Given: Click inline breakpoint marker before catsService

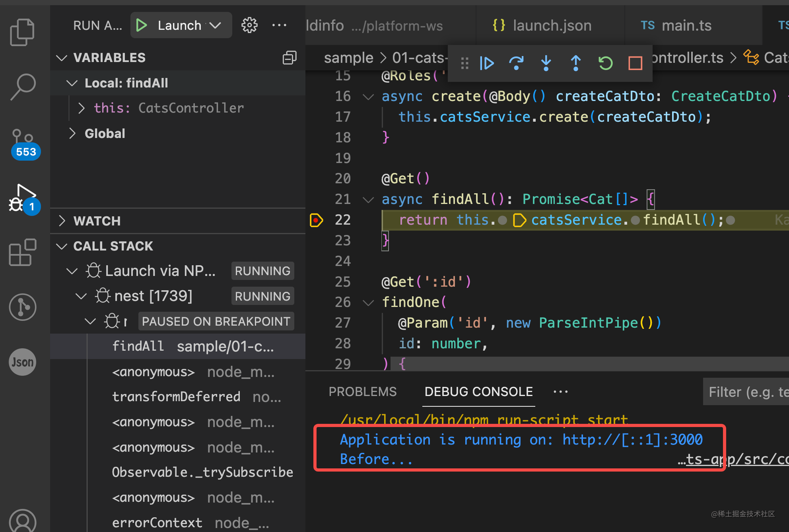Looking at the screenshot, I should point(519,220).
